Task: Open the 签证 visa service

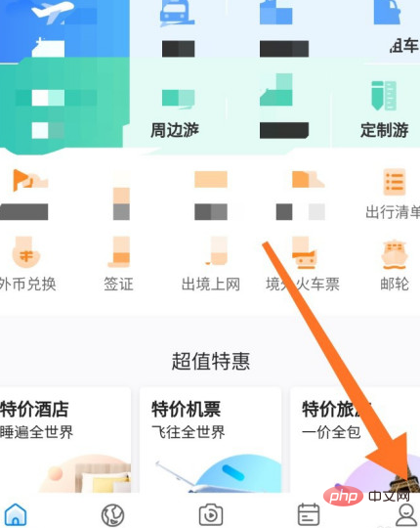Action: 118,264
